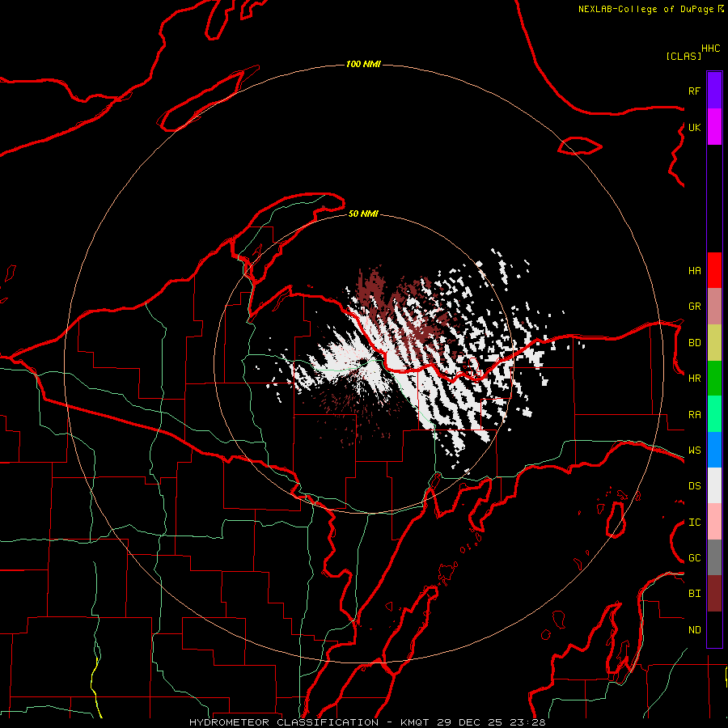
Task: Click the WS legend label
Action: pyautogui.click(x=694, y=451)
